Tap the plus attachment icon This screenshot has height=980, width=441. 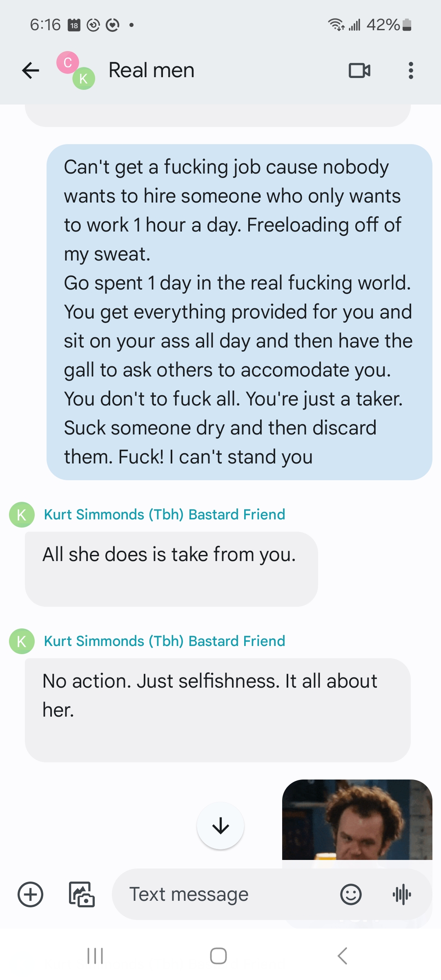(x=31, y=894)
